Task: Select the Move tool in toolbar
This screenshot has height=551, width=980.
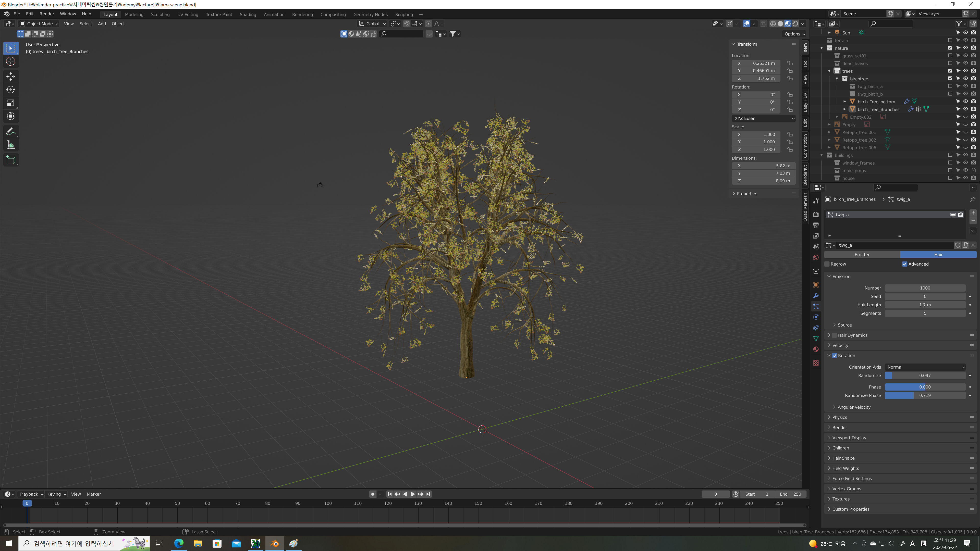Action: click(11, 77)
